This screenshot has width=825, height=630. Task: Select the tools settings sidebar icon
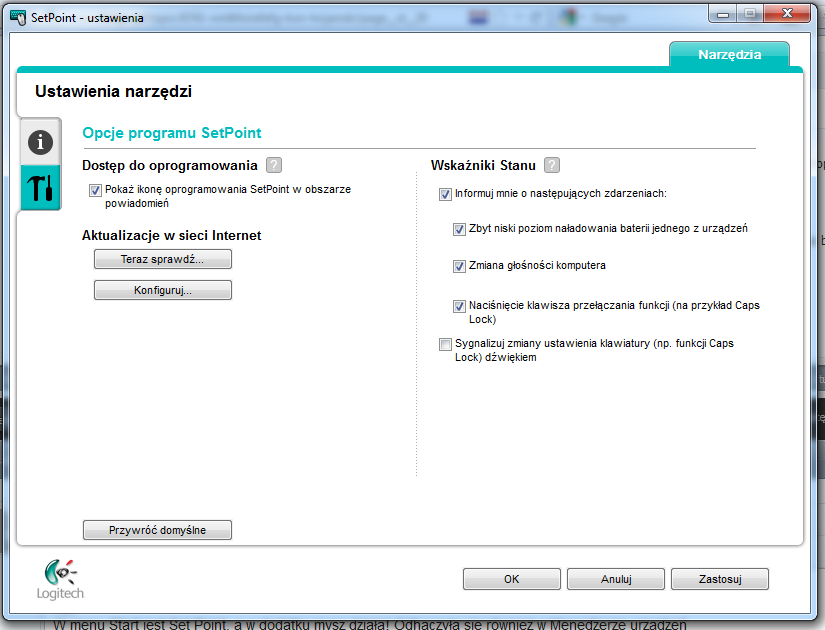coord(41,187)
